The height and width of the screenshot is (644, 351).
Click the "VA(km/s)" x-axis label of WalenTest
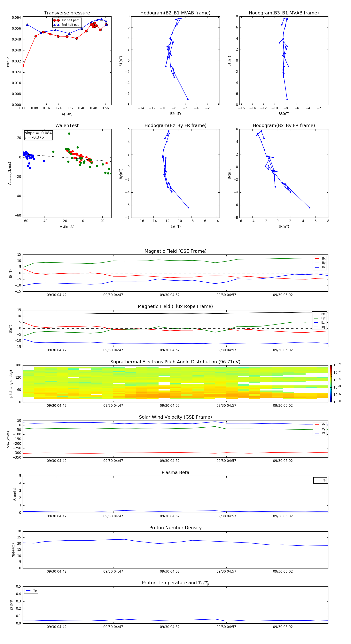67,227
